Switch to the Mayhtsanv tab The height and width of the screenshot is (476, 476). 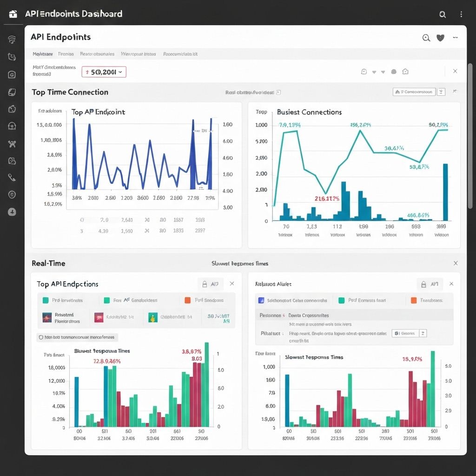click(42, 54)
